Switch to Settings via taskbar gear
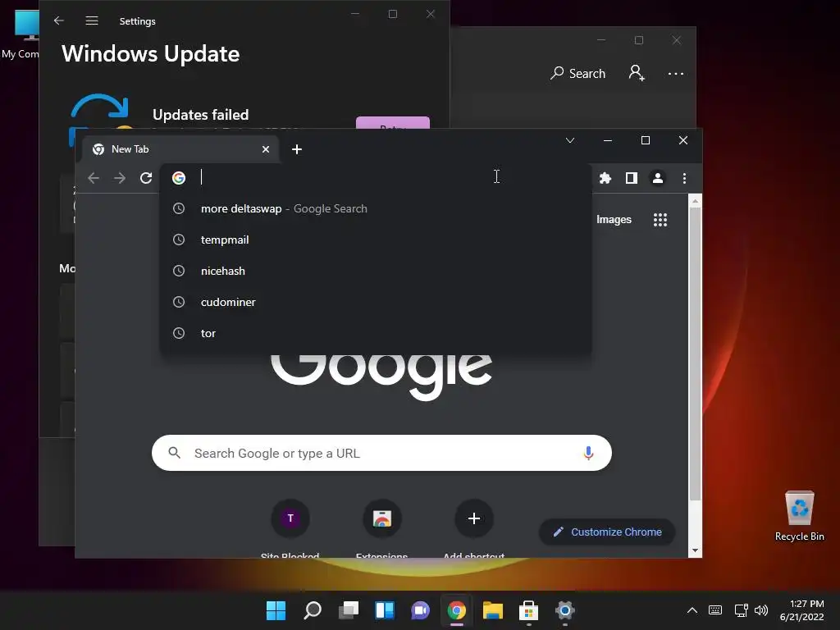 click(x=564, y=610)
